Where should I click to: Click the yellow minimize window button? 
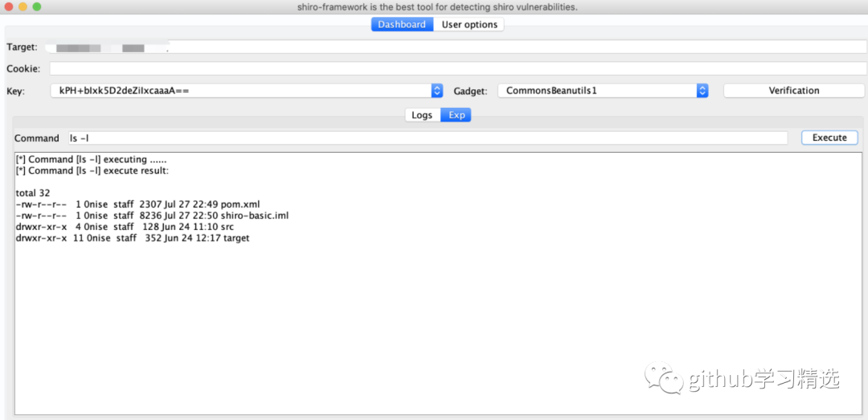[x=23, y=7]
